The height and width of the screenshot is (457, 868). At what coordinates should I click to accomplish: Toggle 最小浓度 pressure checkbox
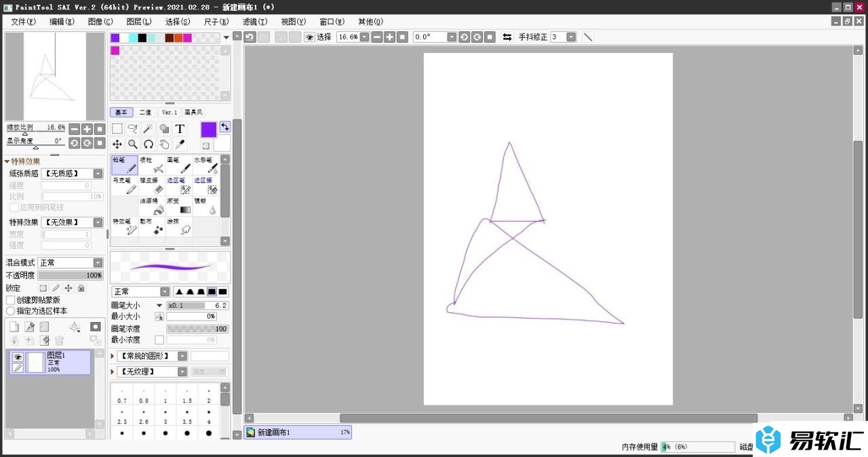159,340
